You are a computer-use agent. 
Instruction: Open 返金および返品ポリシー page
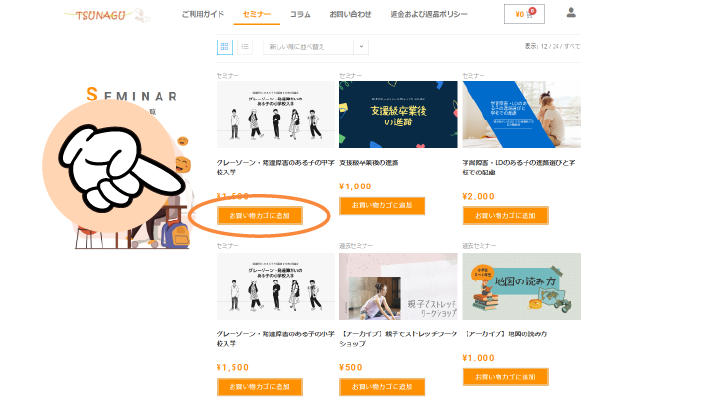429,14
